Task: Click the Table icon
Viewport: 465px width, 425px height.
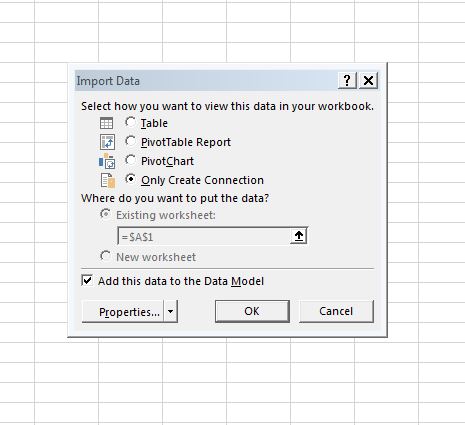Action: point(107,123)
